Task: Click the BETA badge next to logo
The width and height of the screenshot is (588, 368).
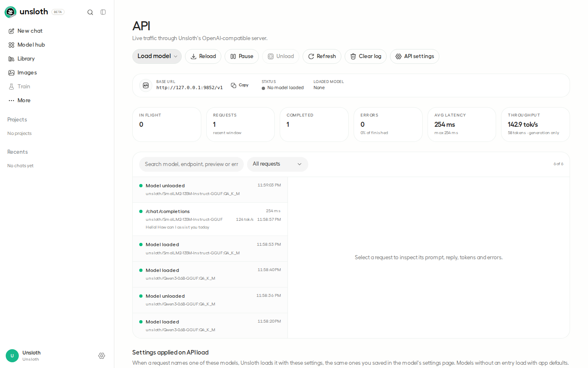Action: point(58,12)
